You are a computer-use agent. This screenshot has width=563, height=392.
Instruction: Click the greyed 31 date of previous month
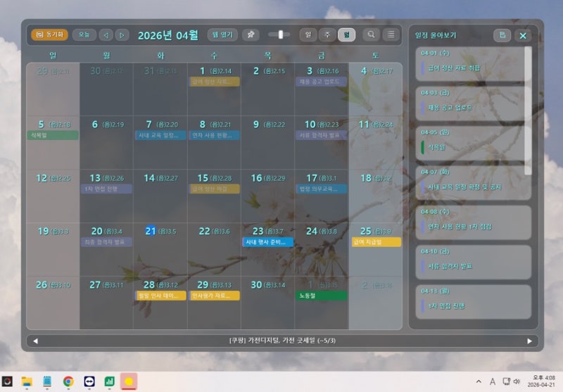tap(149, 70)
